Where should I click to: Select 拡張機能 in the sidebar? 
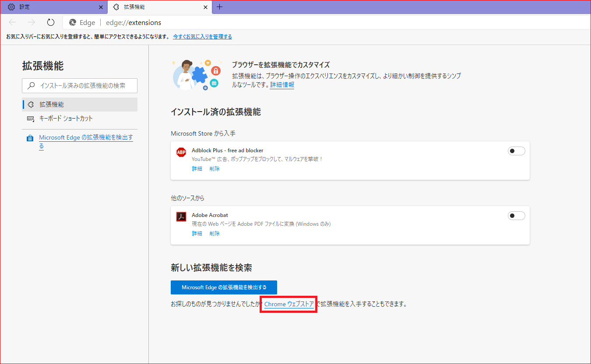pyautogui.click(x=80, y=105)
